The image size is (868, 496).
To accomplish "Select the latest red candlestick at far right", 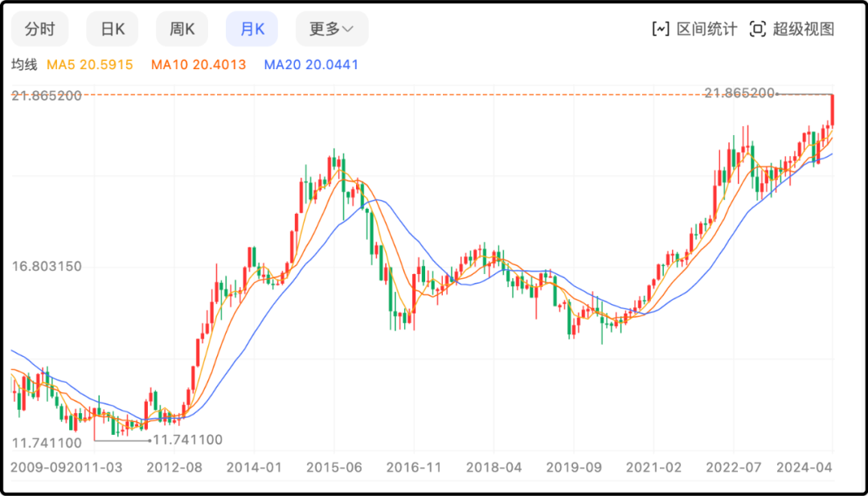I will pos(832,109).
